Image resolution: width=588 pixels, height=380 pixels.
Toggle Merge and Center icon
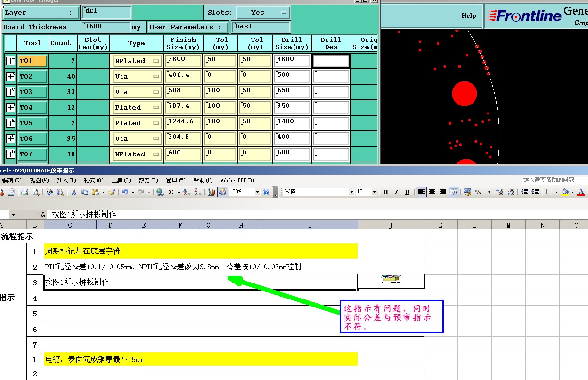tap(454, 192)
